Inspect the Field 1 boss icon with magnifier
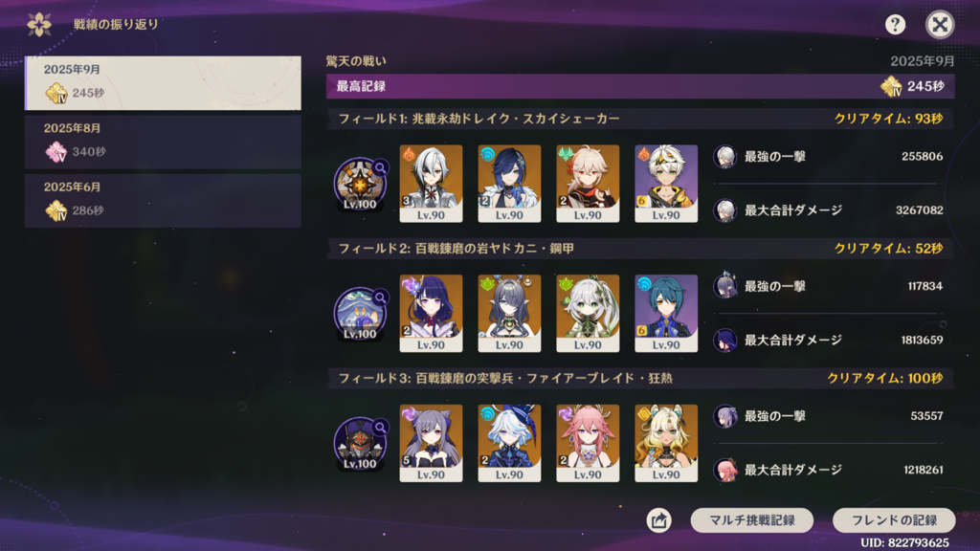 [x=361, y=185]
